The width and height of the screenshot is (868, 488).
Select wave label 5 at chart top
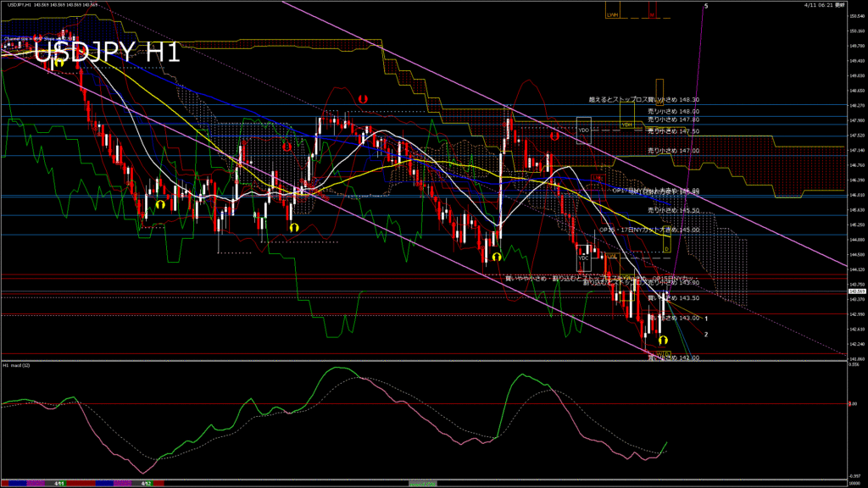(x=706, y=6)
